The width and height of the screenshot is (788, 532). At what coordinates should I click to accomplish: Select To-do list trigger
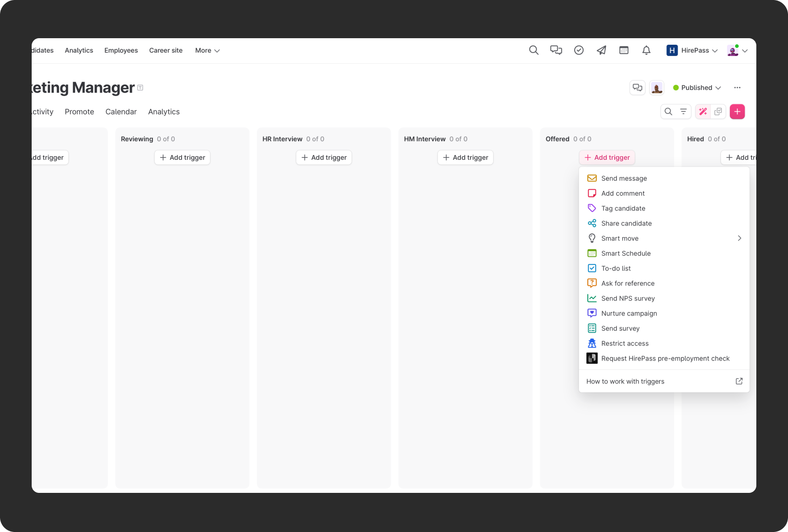664,268
